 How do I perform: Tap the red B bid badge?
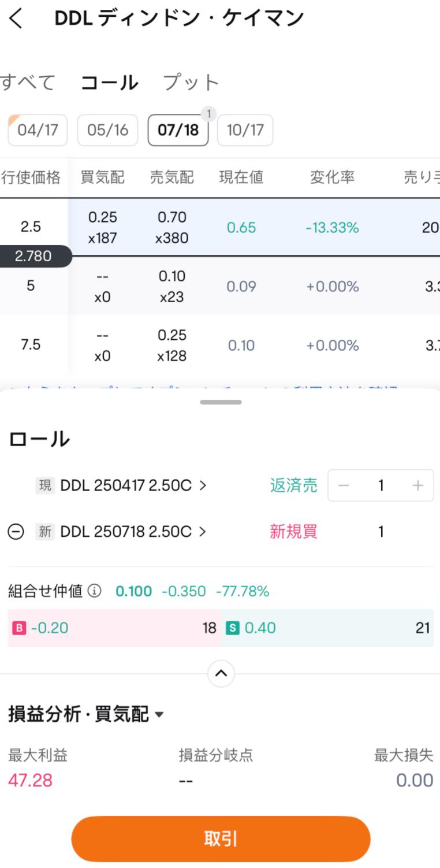coord(19,628)
